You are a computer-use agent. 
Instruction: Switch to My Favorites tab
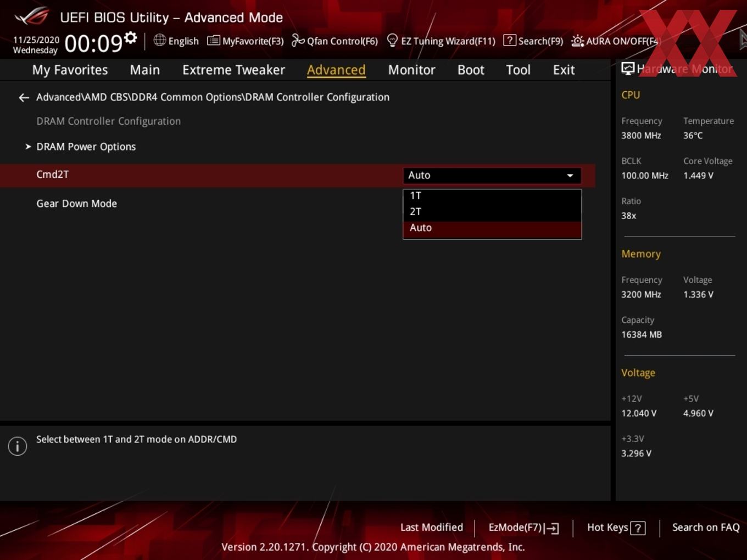70,70
